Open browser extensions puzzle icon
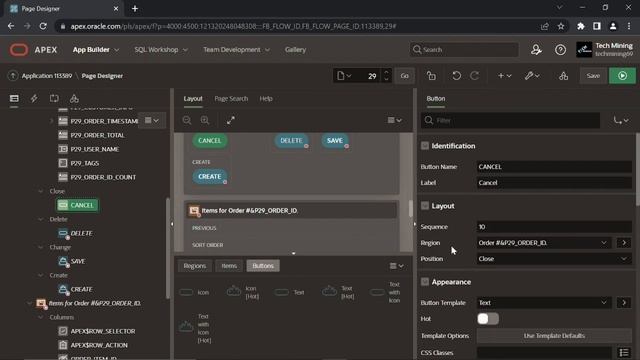 580,26
